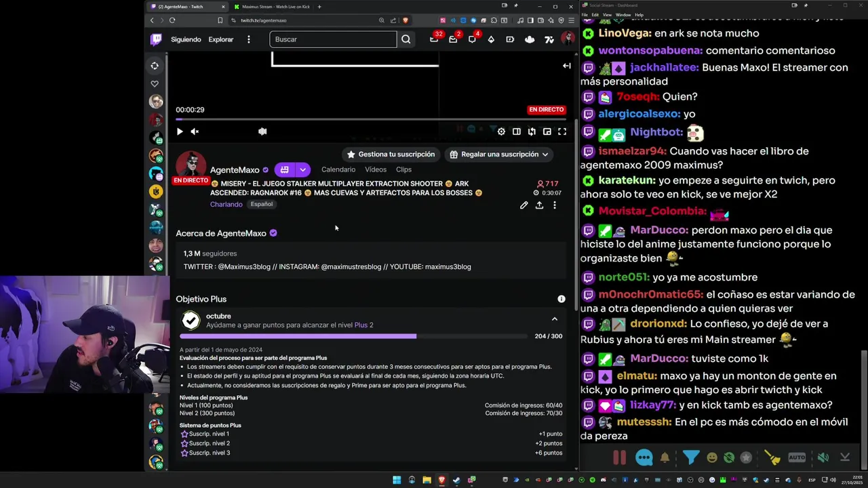Viewport: 868px width, 488px height.
Task: Click the system volume icon in tray
Action: [834, 480]
